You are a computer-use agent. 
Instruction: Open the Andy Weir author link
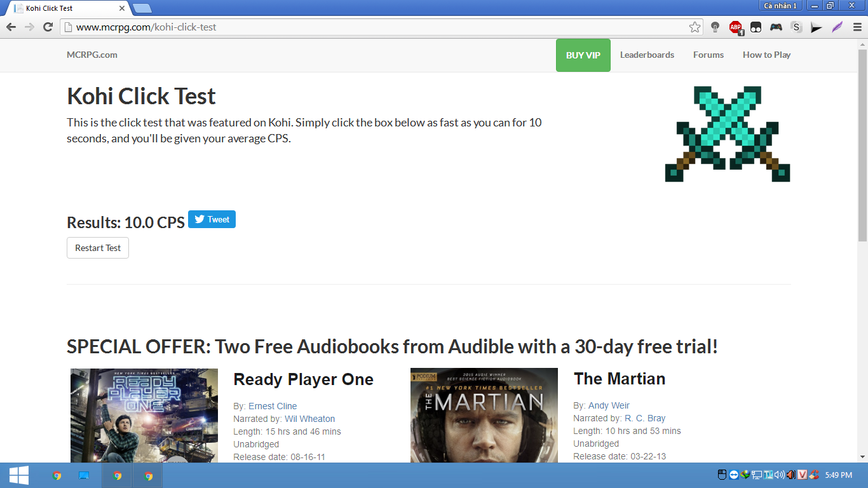(609, 405)
